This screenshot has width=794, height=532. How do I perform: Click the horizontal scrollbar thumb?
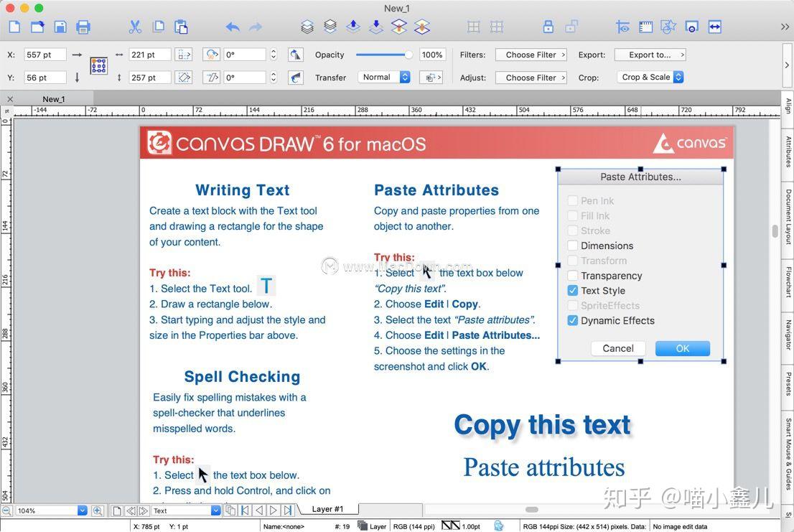(x=532, y=510)
